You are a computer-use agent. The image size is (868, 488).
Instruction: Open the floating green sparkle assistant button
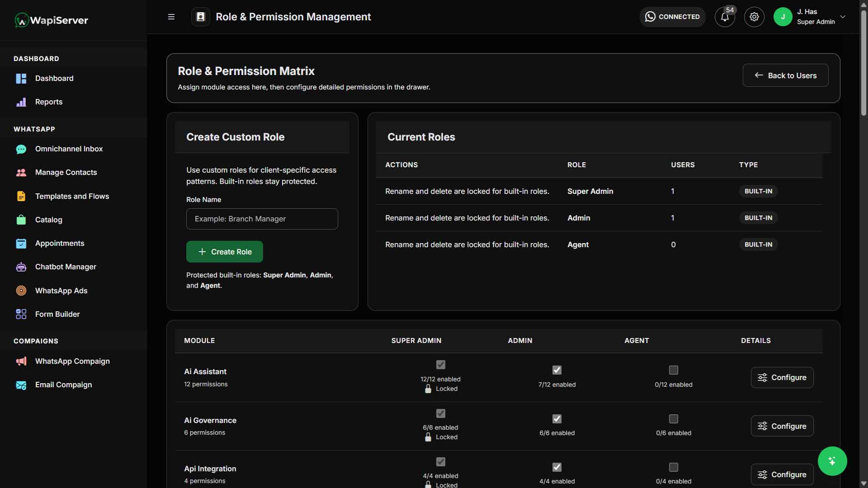point(832,461)
